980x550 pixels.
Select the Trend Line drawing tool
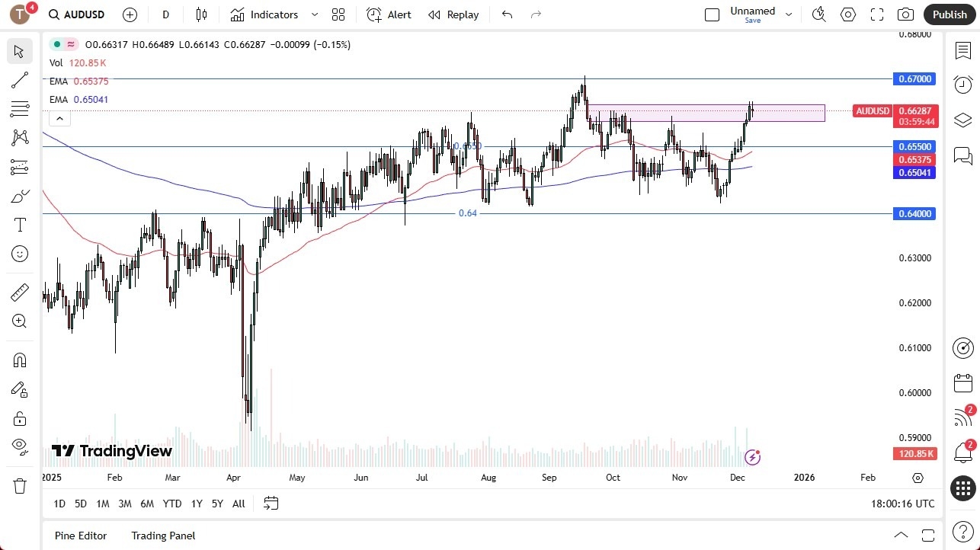click(x=19, y=80)
